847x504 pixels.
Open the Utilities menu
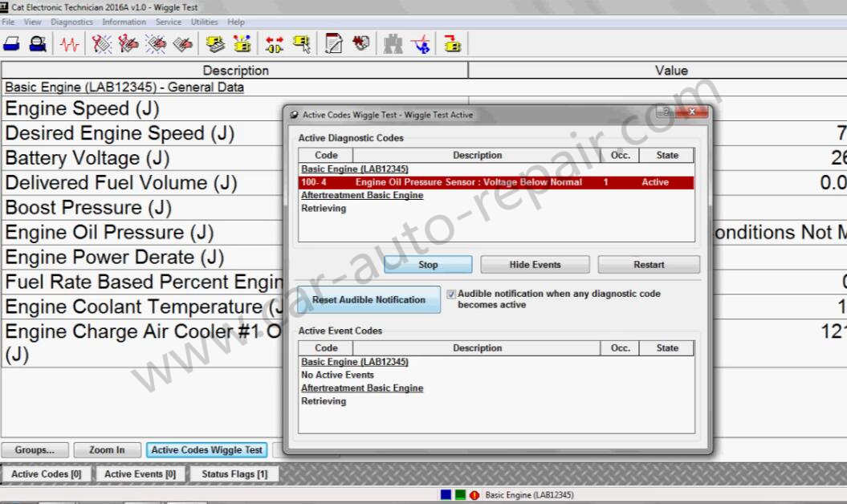pyautogui.click(x=204, y=22)
